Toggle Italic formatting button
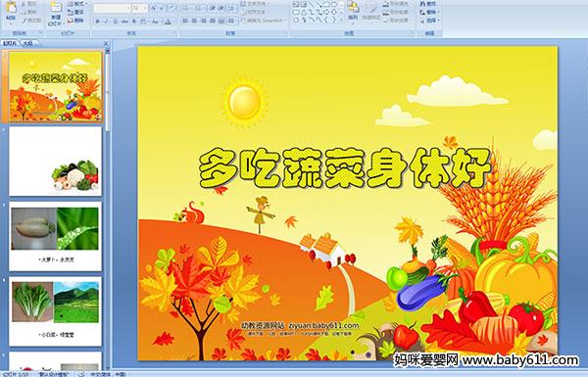The height and width of the screenshot is (377, 588). 106,22
